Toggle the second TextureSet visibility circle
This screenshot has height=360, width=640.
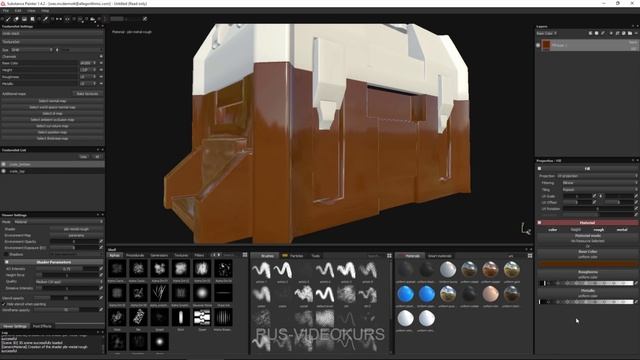pyautogui.click(x=4, y=171)
